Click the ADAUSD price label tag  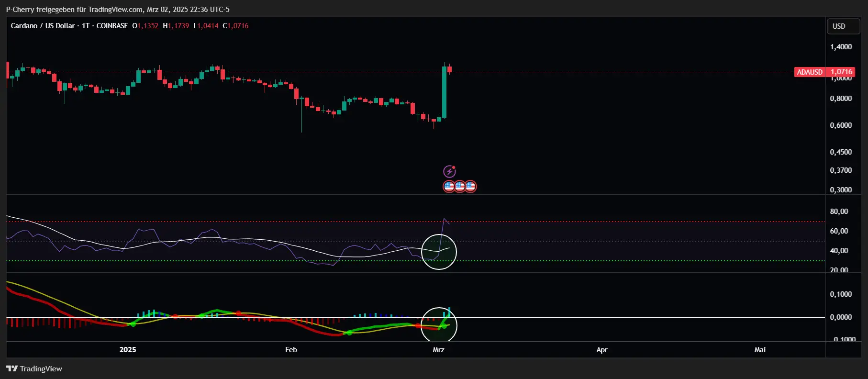point(810,72)
